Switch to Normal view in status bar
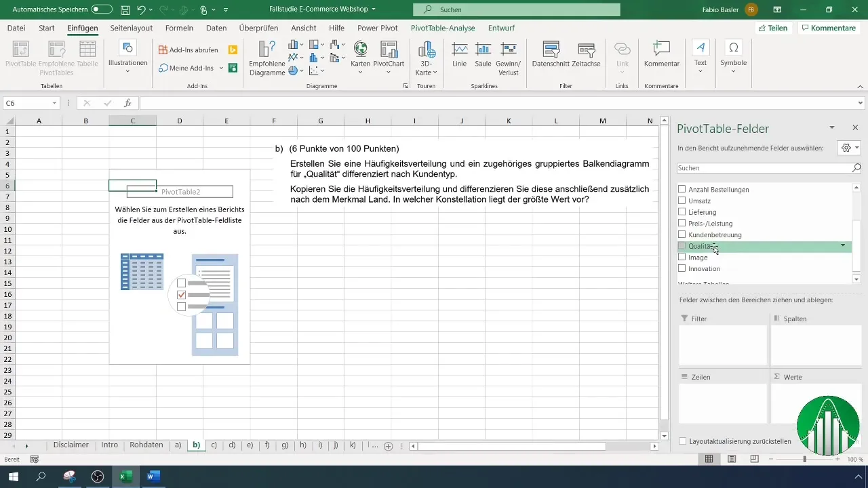 (709, 459)
